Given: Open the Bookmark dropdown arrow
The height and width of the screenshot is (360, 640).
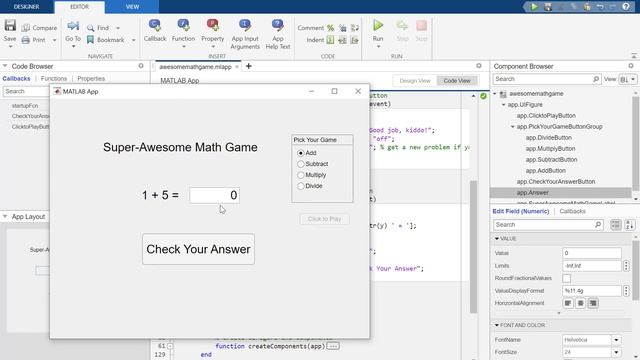Looking at the screenshot, I should tap(133, 40).
